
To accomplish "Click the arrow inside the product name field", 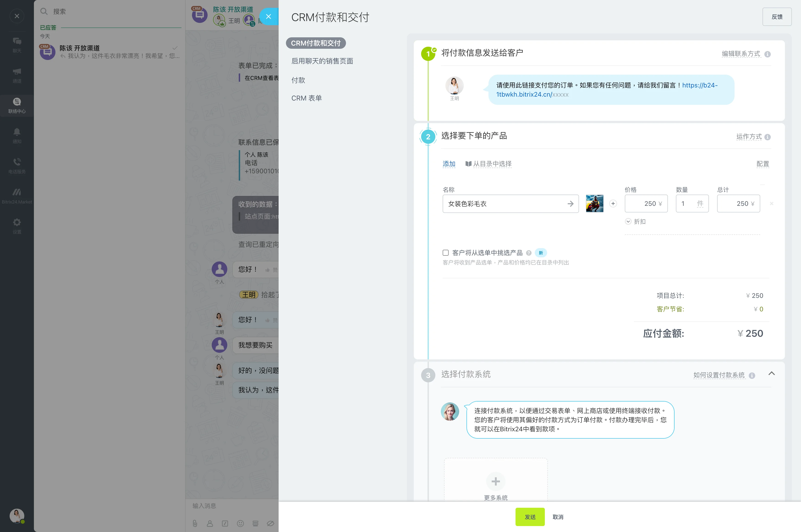I will [571, 204].
